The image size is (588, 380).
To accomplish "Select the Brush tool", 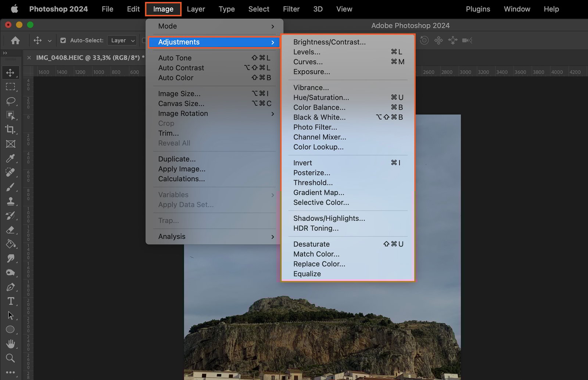I will pyautogui.click(x=10, y=187).
